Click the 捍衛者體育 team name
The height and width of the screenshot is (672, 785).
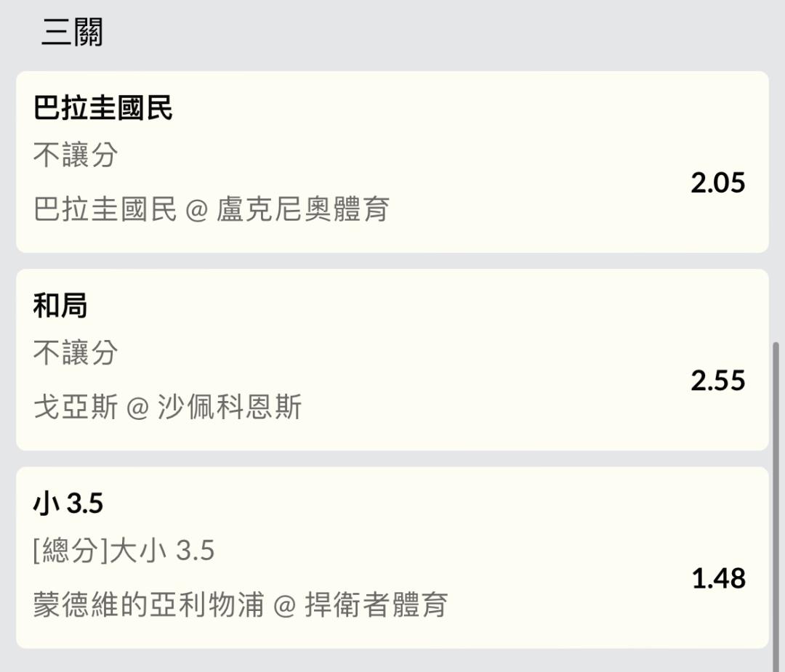pyautogui.click(x=376, y=604)
